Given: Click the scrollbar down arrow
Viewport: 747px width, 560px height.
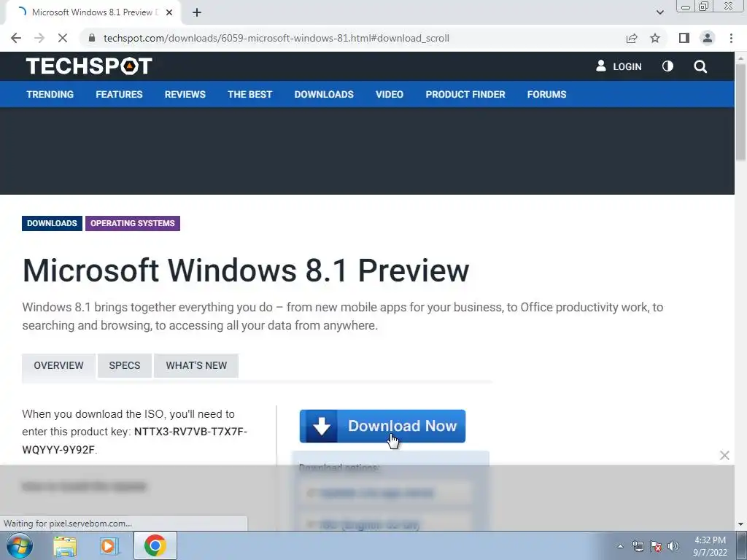Looking at the screenshot, I should click(x=740, y=524).
